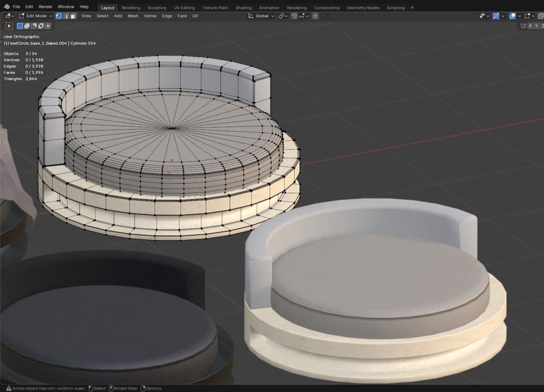The width and height of the screenshot is (544, 392).
Task: Toggle snapping magnet button
Action: point(294,16)
